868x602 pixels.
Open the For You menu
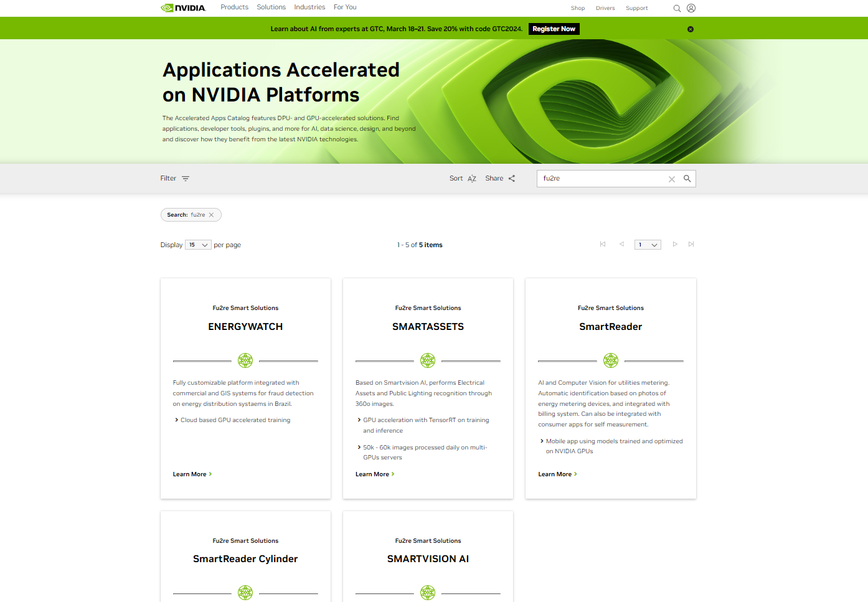tap(345, 7)
